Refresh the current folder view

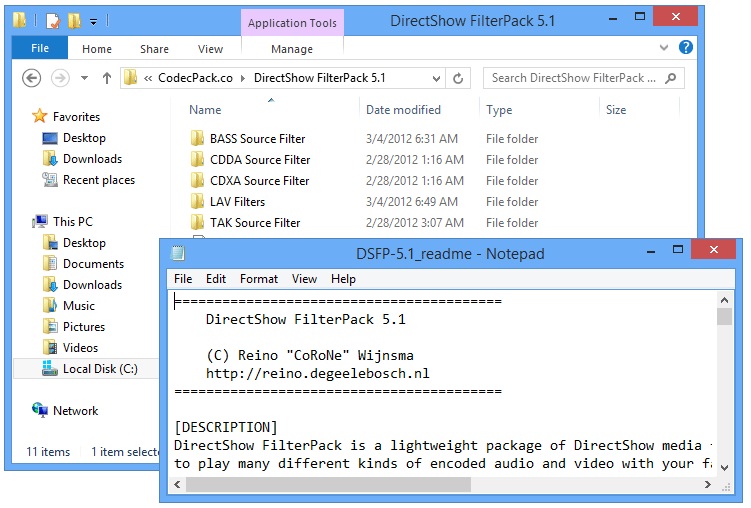coord(459,78)
